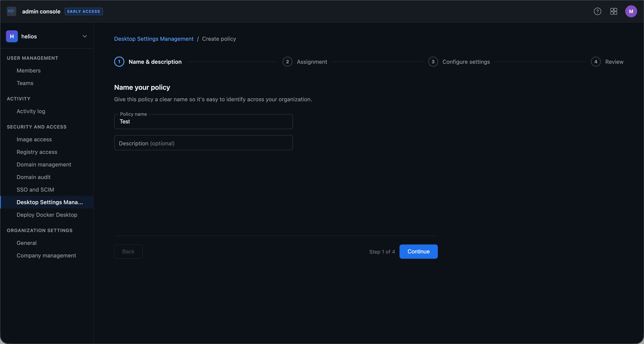The height and width of the screenshot is (344, 644).
Task: Click the Docker logo in header
Action: click(x=11, y=11)
